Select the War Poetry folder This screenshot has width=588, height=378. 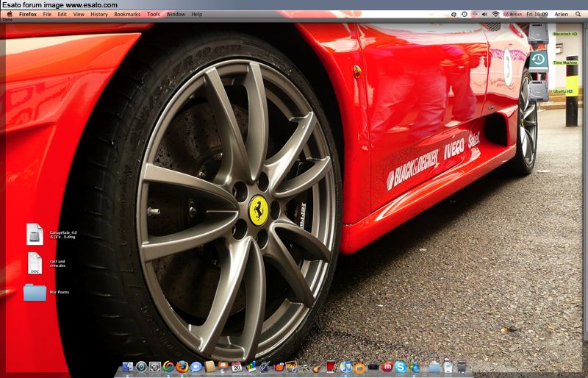click(x=35, y=293)
